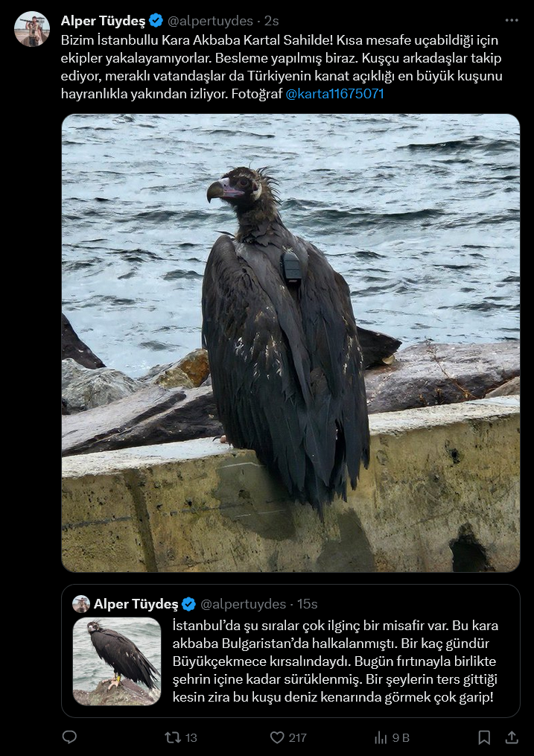Screen dimensions: 534x756
Task: Click the 2s timestamp on the top tweet
Action: 271,21
